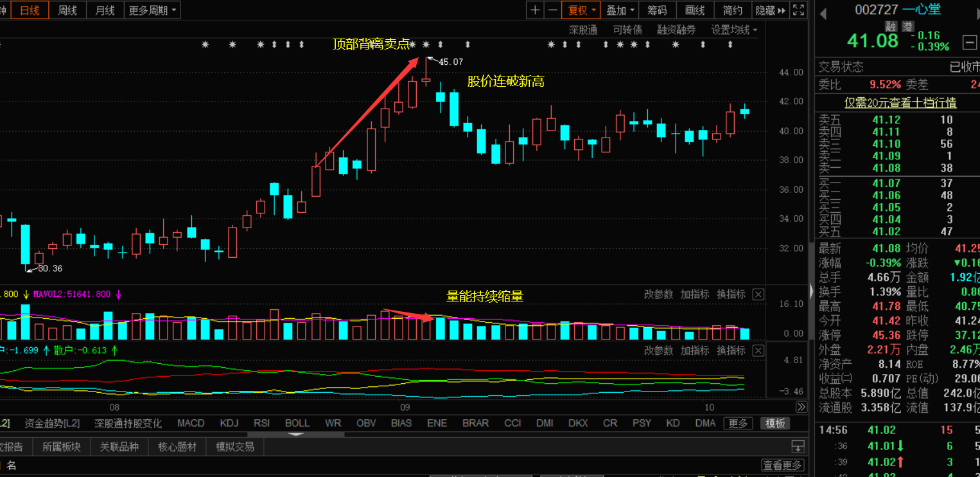Enter fullscreen using the expand icon

798,10
